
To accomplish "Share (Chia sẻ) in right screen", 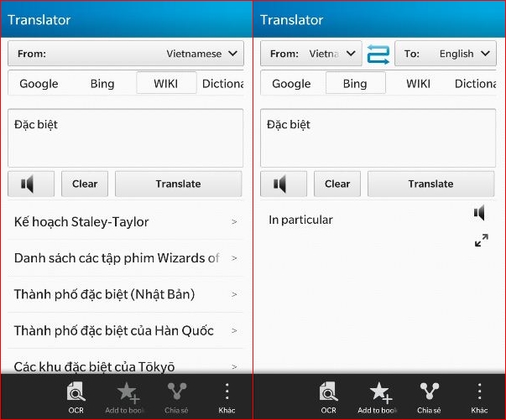I will tap(429, 397).
